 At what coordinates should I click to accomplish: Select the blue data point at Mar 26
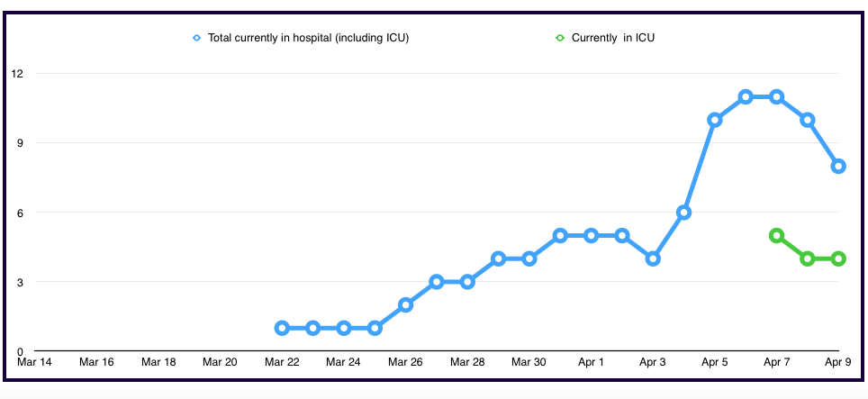click(x=405, y=304)
